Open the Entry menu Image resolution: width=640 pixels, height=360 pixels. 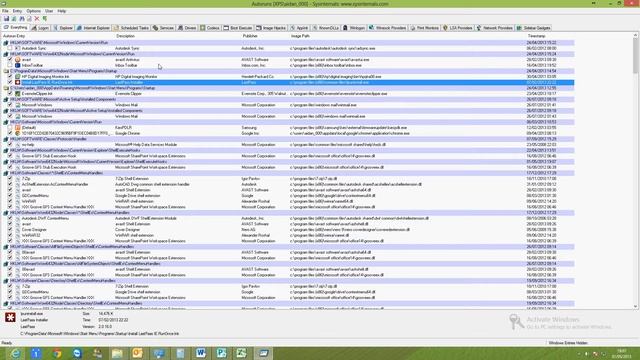click(17, 11)
